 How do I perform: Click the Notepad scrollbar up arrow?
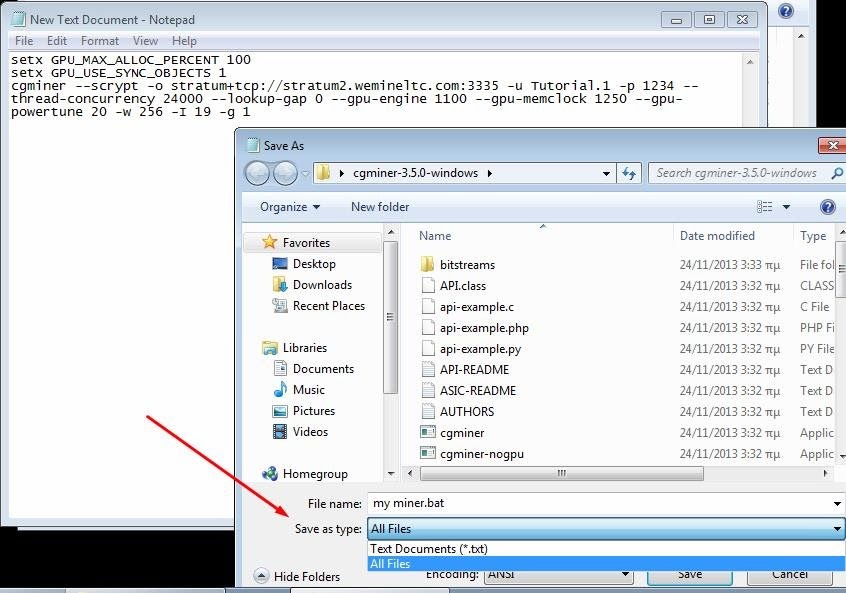coord(749,62)
